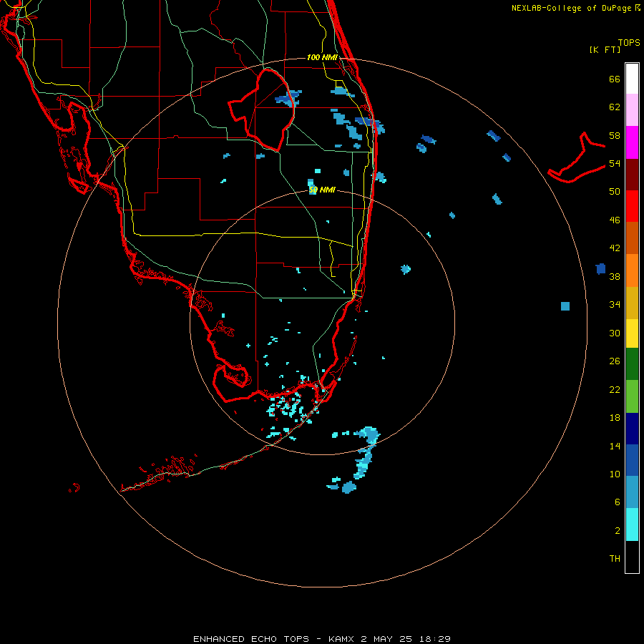Viewport: 644px width, 644px height.
Task: Click the legend value 54
Action: [615, 163]
